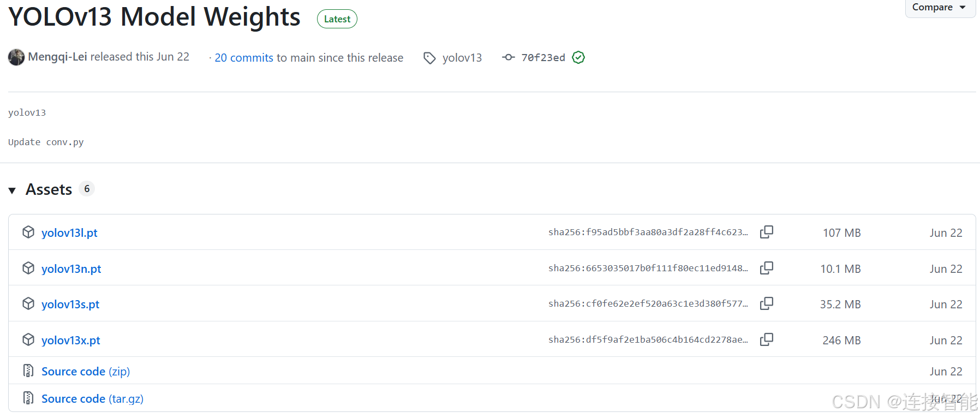Click the commit icon beside 70f23ed

click(x=509, y=57)
